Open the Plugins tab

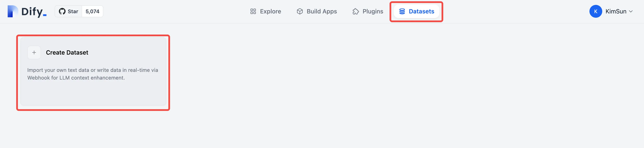pyautogui.click(x=373, y=12)
